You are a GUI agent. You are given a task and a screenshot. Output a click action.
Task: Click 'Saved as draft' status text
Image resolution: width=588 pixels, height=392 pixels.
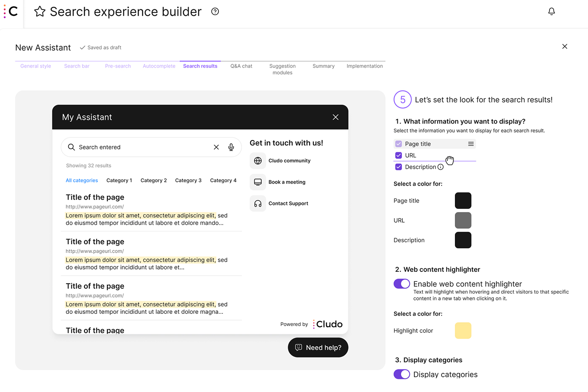coord(104,47)
